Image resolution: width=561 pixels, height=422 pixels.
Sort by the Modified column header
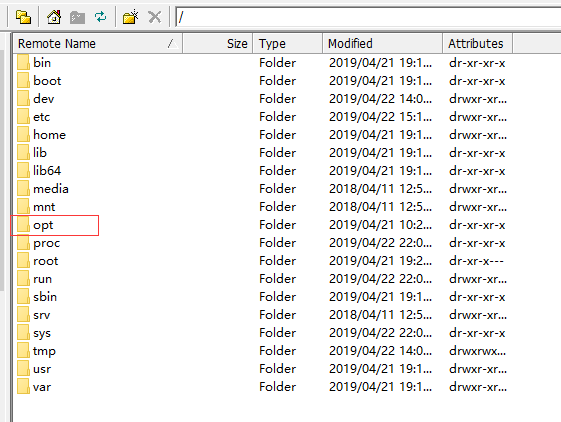coord(382,44)
